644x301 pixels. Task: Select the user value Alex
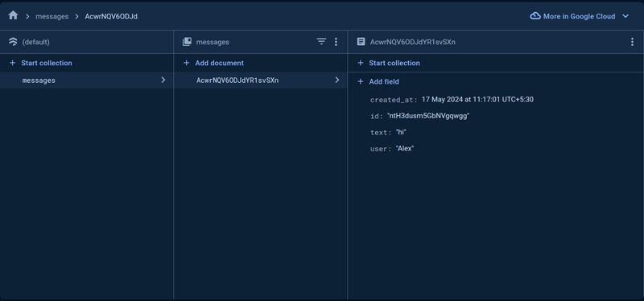point(405,149)
